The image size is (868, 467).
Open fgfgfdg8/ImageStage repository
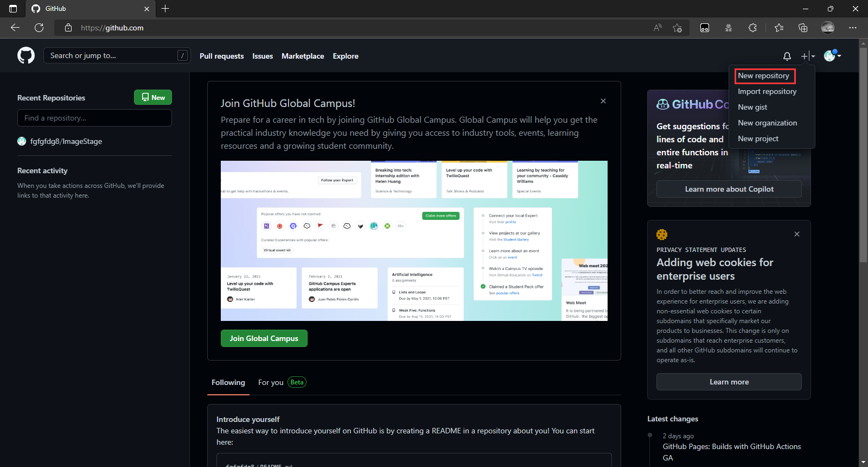pos(66,141)
